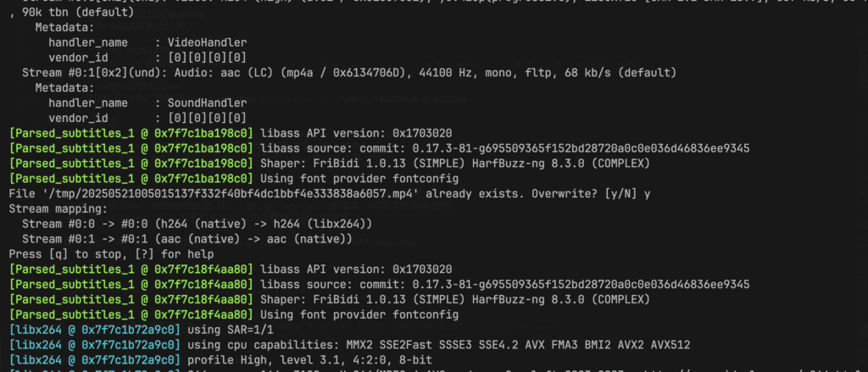Select the h264 to libx264 mapping line
The image size is (868, 372).
click(x=197, y=225)
